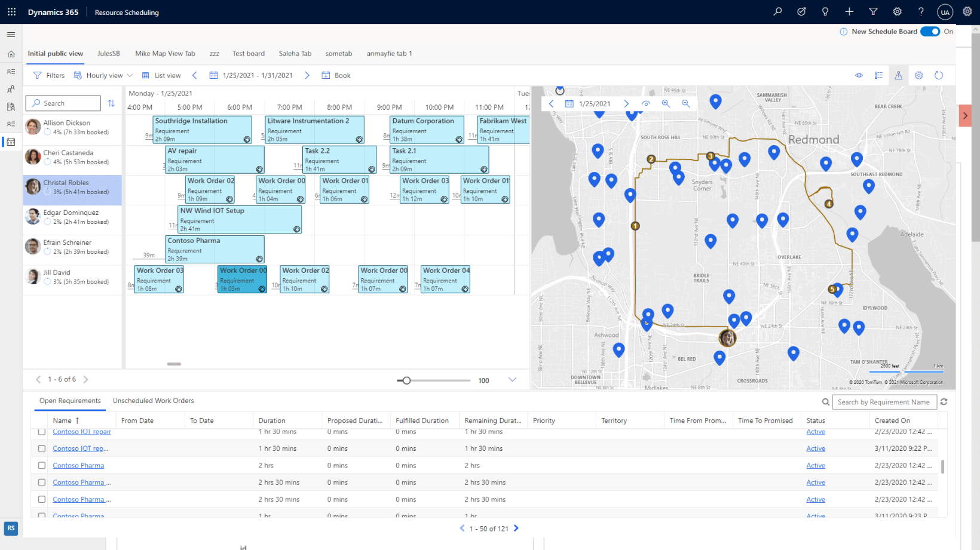The width and height of the screenshot is (980, 550).
Task: Check the checkbox for Contoso Pharma requirement
Action: [41, 465]
